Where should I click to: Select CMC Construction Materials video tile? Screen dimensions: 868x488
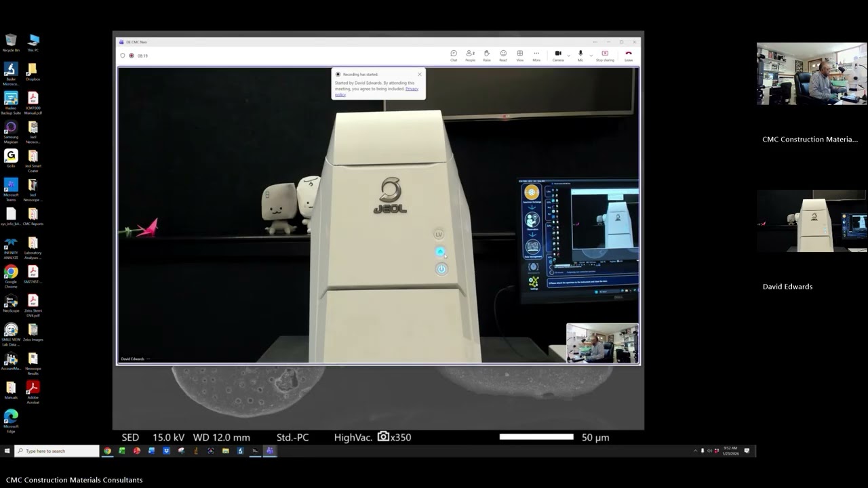(x=812, y=74)
